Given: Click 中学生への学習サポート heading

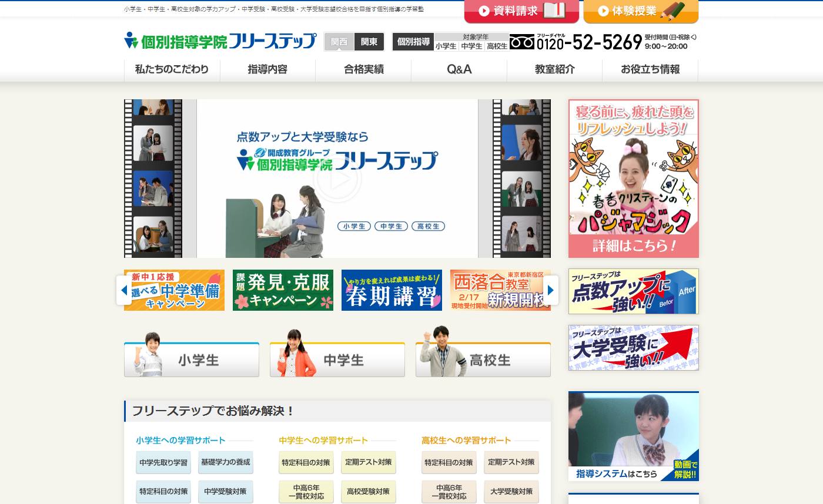Looking at the screenshot, I should (323, 440).
